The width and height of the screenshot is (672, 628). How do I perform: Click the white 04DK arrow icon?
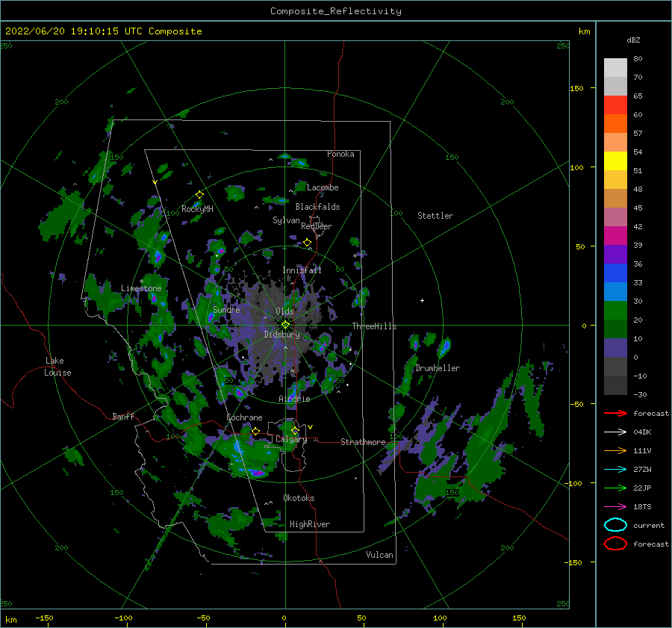615,432
